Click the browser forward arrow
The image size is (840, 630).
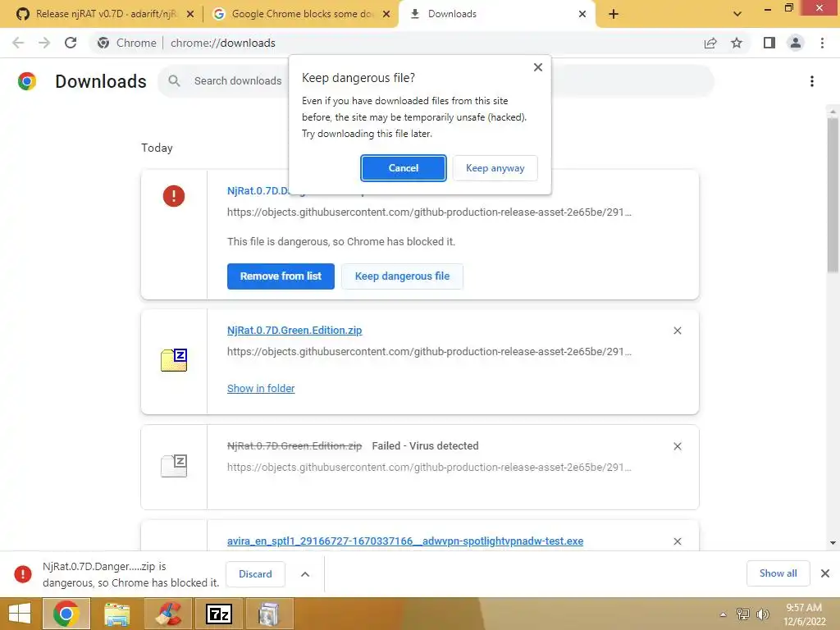[44, 43]
